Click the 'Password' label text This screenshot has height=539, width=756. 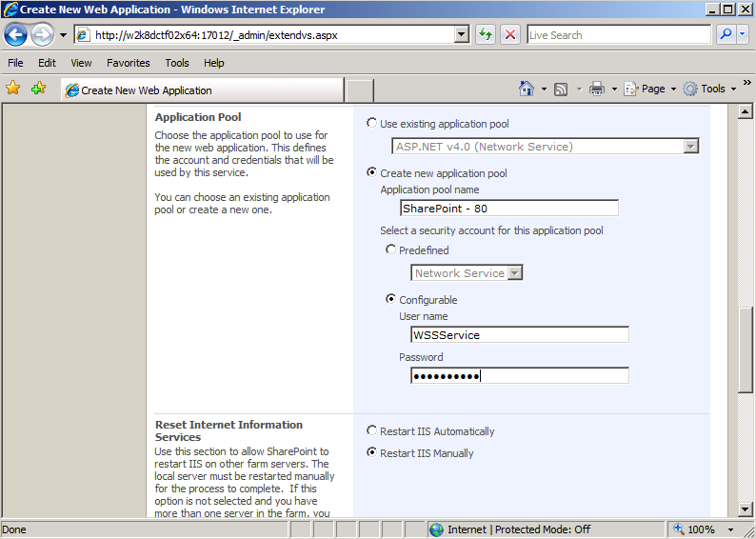(421, 357)
